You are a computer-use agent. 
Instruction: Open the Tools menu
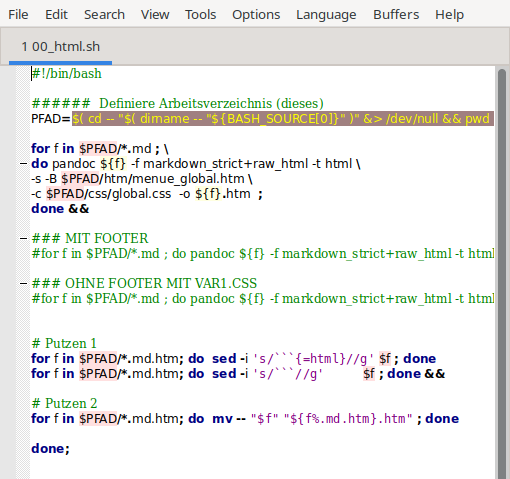tap(201, 15)
